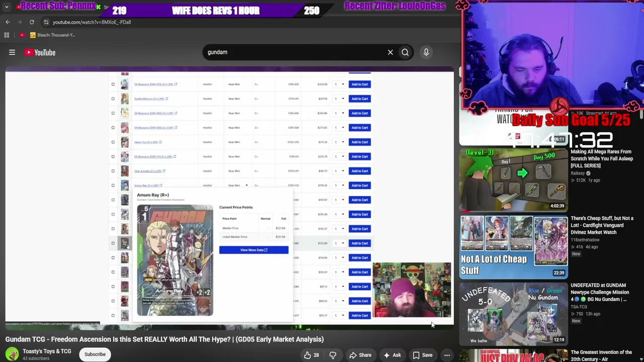This screenshot has width=644, height=362.
Task: Add EX Resource (EXR-005) to cart
Action: click(360, 84)
